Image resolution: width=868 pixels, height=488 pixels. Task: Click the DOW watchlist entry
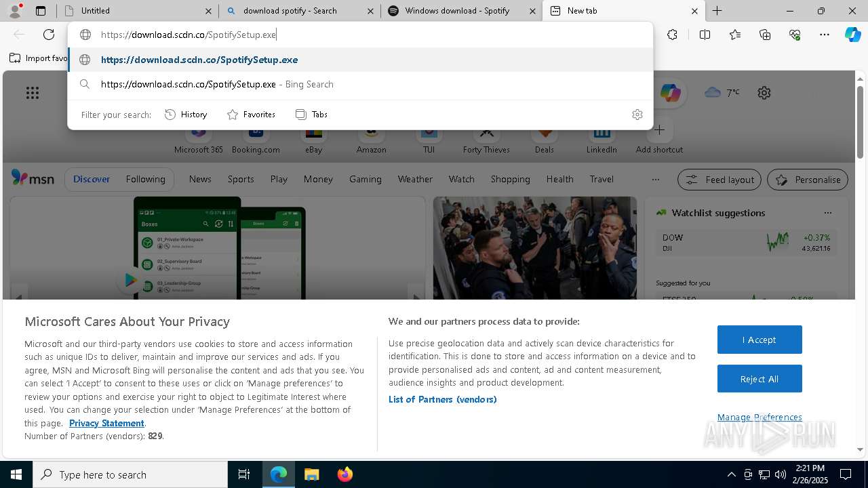point(747,243)
